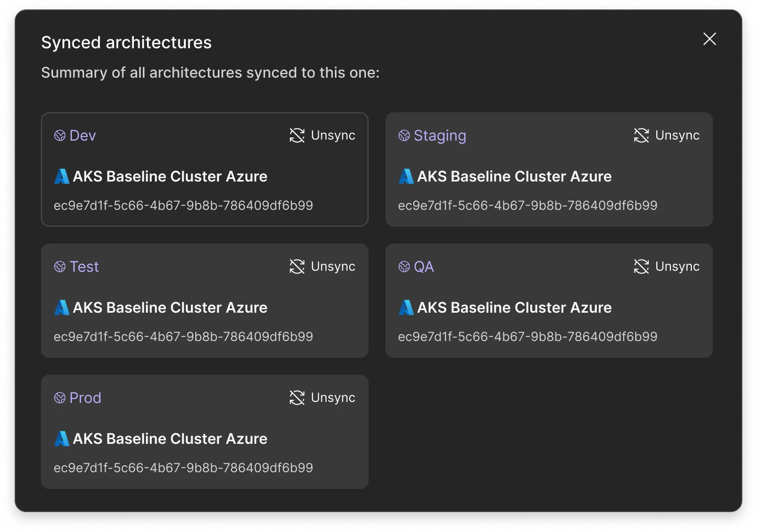Image resolution: width=757 pixels, height=532 pixels.
Task: Click the unsync icon on the Prod card
Action: pos(297,398)
